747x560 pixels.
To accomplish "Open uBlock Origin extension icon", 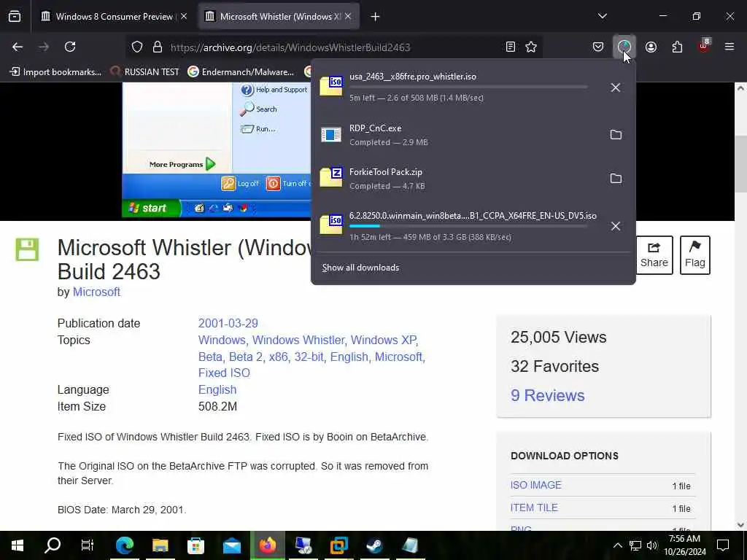I will [x=704, y=46].
